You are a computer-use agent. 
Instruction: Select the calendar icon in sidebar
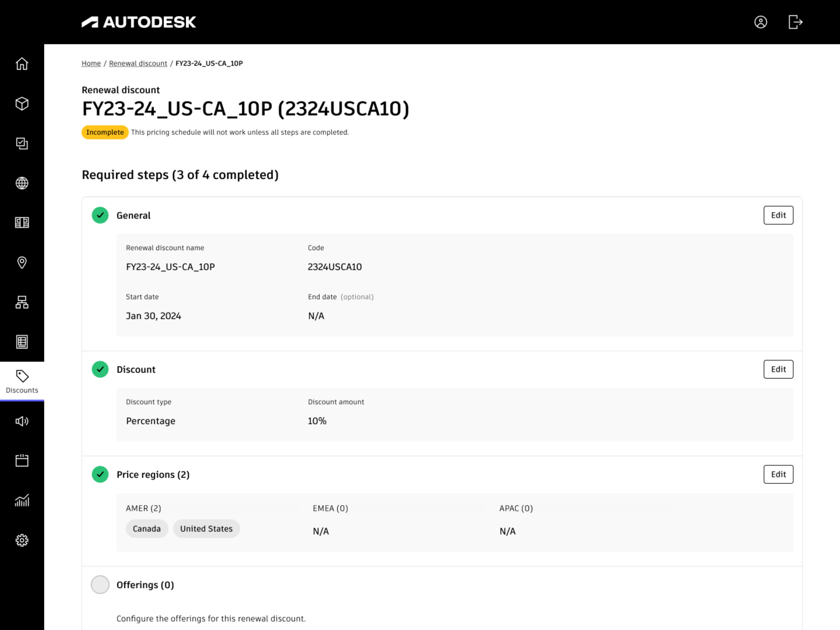pyautogui.click(x=22, y=461)
